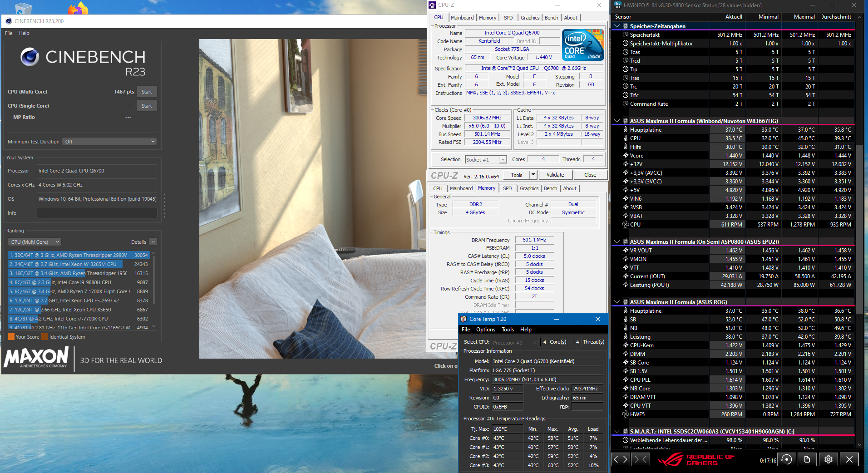Expand the ranking Details toggle
This screenshot has width=868, height=473.
[x=153, y=242]
